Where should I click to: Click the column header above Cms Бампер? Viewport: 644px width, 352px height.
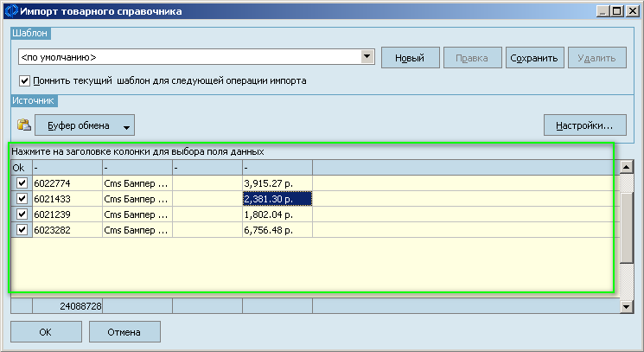coord(137,168)
